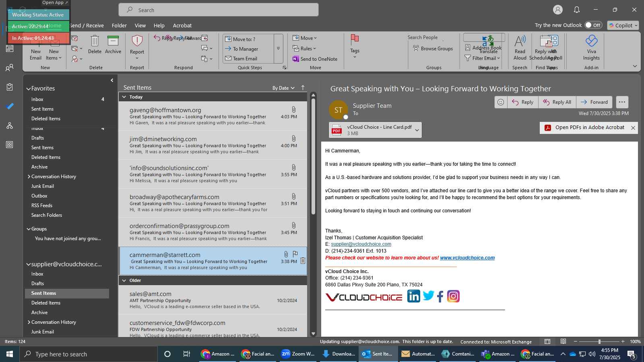Screen dimensions: 644x362
Task: Open the By Date sort dropdown
Action: 283,88
